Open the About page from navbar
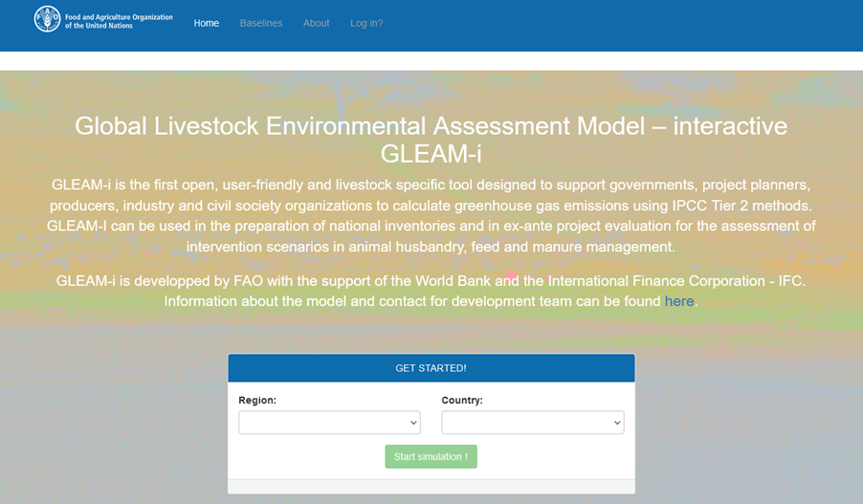Screen dimensions: 863x504 (x=316, y=23)
